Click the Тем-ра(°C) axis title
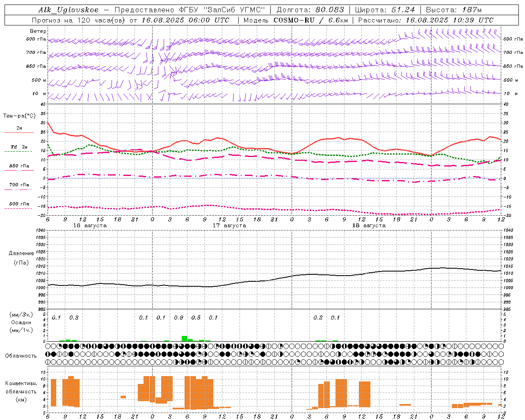This screenshot has width=525, height=420. coord(19,116)
